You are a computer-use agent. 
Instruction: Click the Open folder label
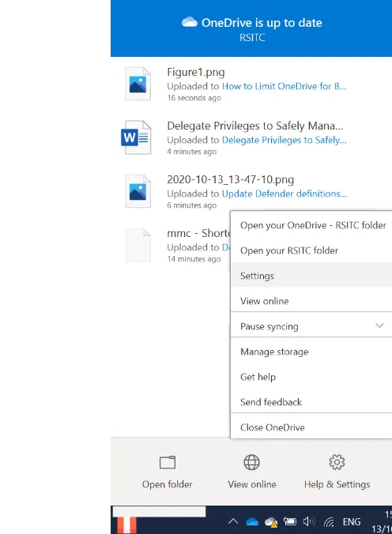click(168, 484)
